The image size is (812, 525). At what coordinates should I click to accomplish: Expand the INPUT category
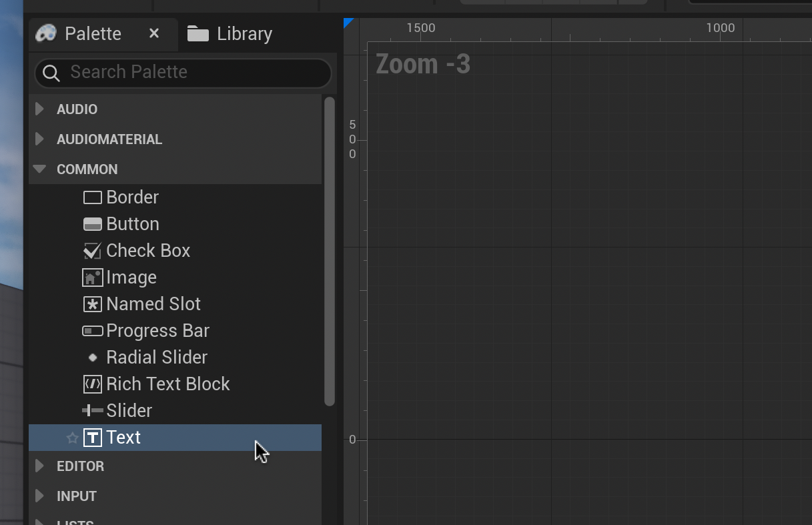(39, 496)
